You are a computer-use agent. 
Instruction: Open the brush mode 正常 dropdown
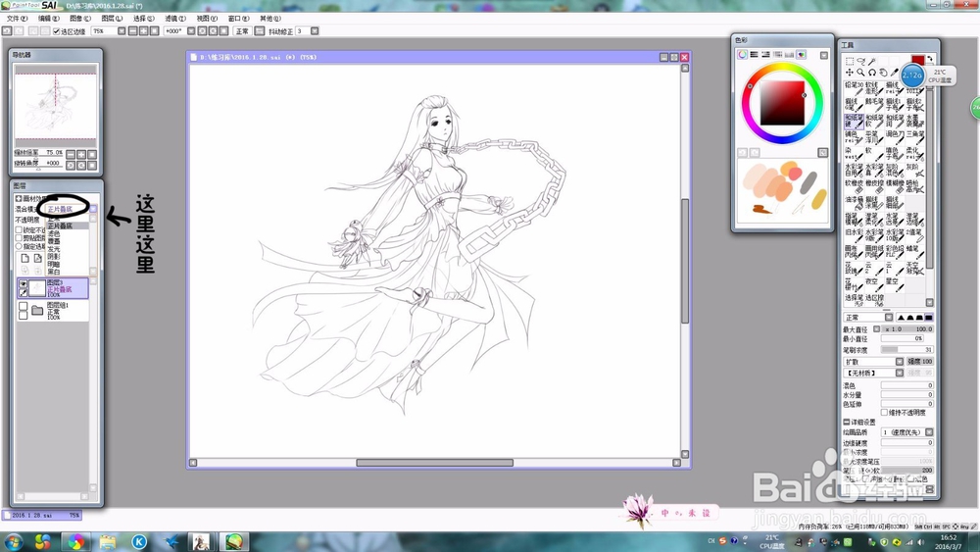[889, 317]
